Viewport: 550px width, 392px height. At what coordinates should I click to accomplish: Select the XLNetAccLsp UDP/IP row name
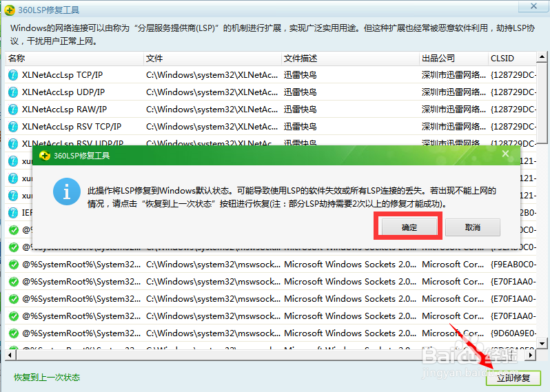[63, 92]
